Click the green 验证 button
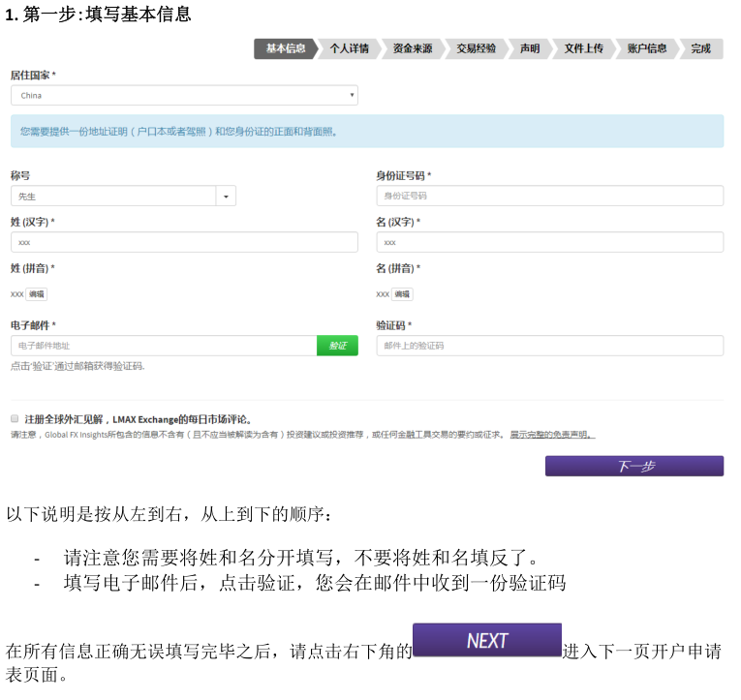Image resolution: width=741 pixels, height=700 pixels. click(x=337, y=346)
